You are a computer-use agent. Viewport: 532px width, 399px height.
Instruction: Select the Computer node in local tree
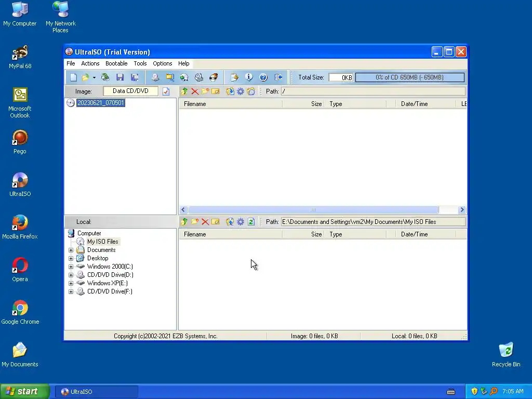tap(89, 233)
